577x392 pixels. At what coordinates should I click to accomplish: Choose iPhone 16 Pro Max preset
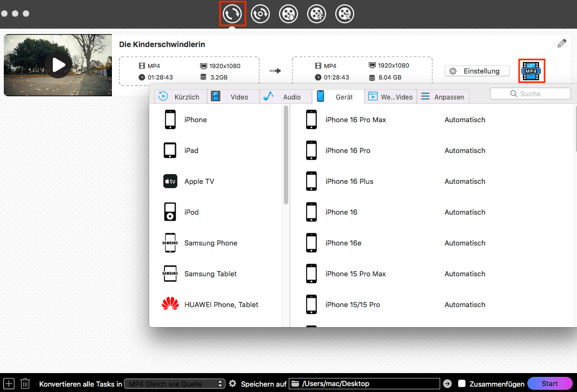point(355,119)
